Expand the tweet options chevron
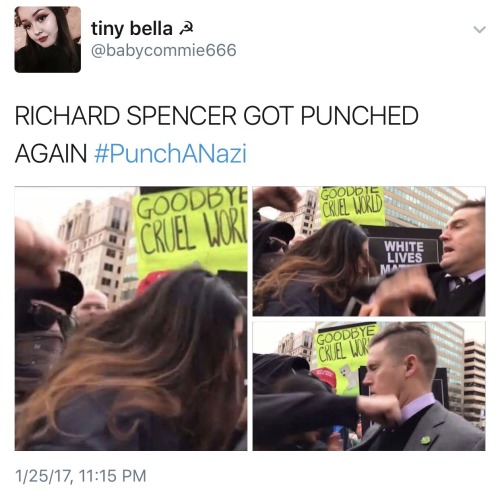This screenshot has height=492, width=500. pos(479,30)
